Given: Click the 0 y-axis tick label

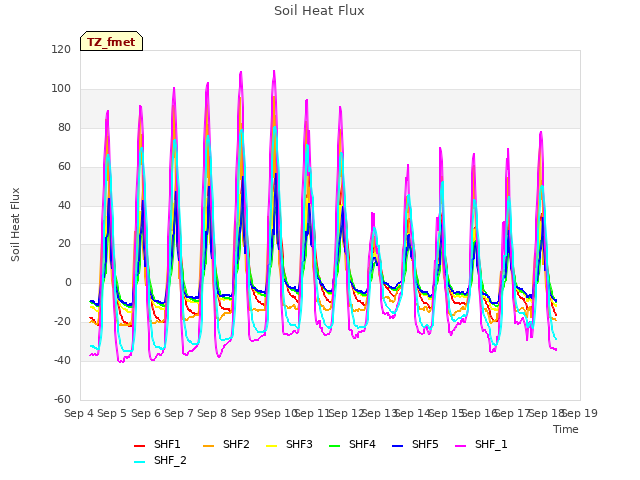Looking at the screenshot, I should [x=68, y=282].
